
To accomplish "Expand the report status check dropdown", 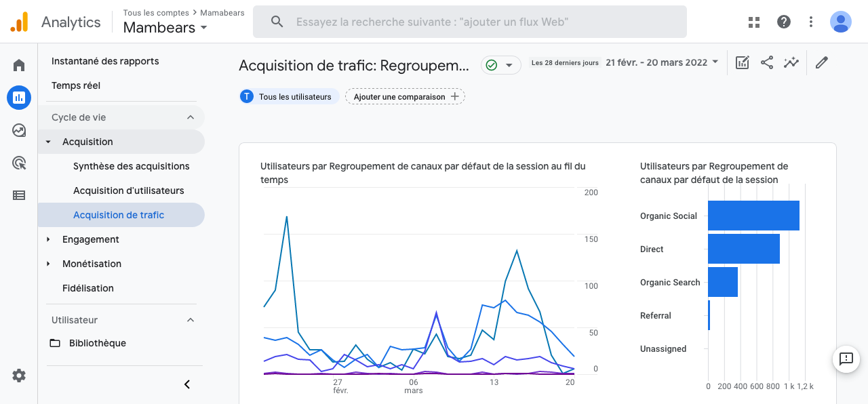I will point(500,65).
